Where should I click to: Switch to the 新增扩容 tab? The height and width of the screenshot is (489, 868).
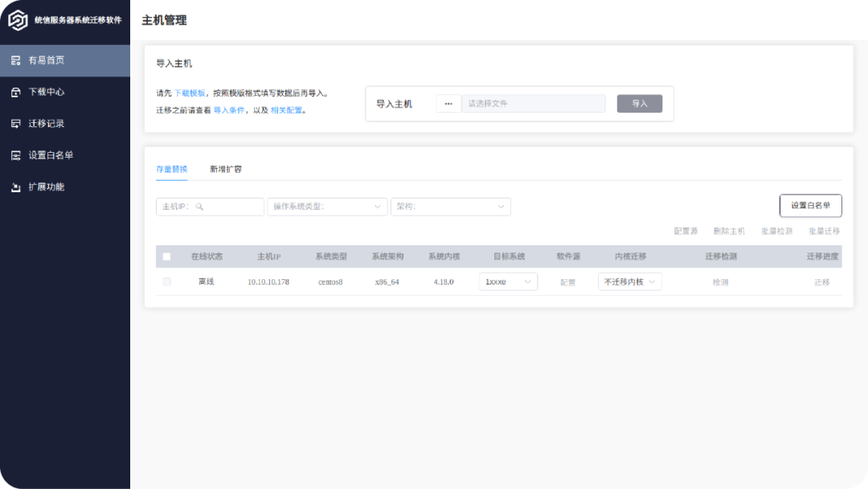[x=226, y=169]
